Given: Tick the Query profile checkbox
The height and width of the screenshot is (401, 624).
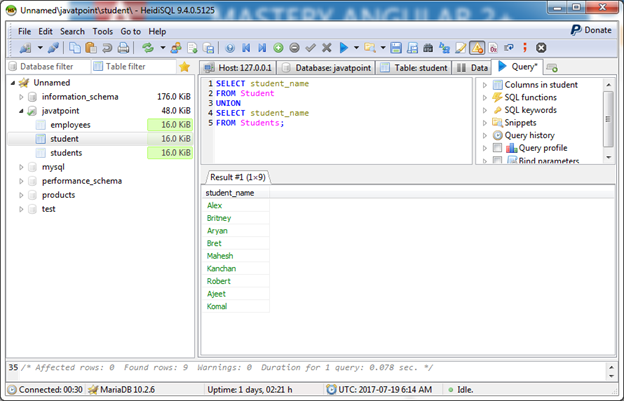Looking at the screenshot, I should tap(497, 148).
